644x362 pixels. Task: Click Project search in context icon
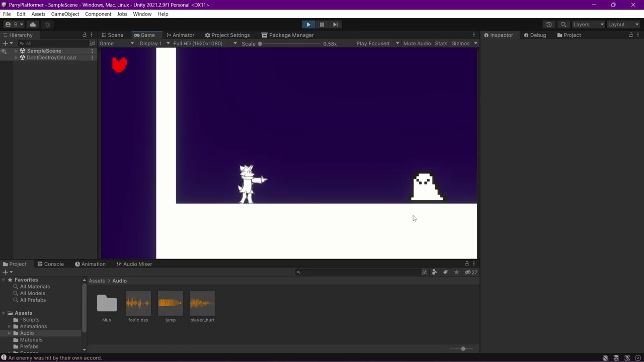(x=425, y=272)
